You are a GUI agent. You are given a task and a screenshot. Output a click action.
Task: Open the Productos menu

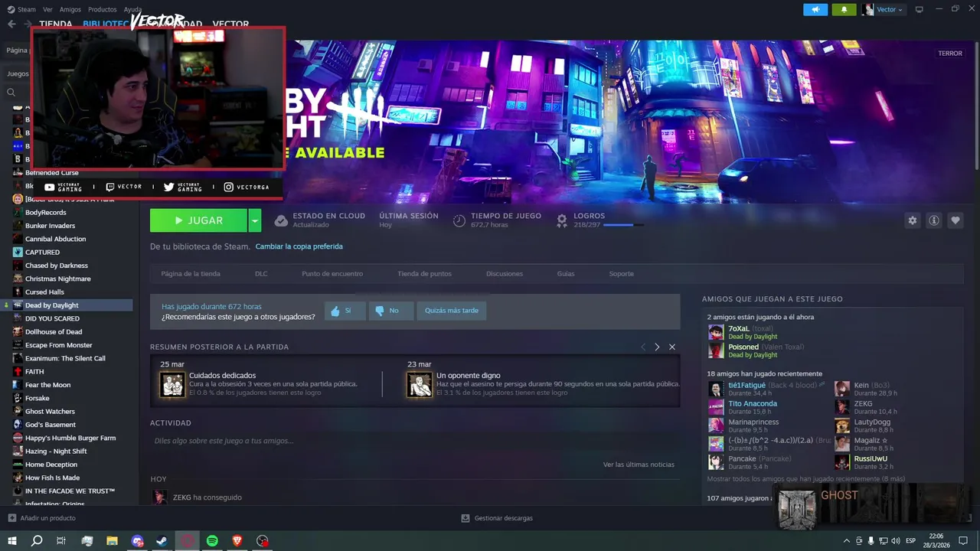103,9
